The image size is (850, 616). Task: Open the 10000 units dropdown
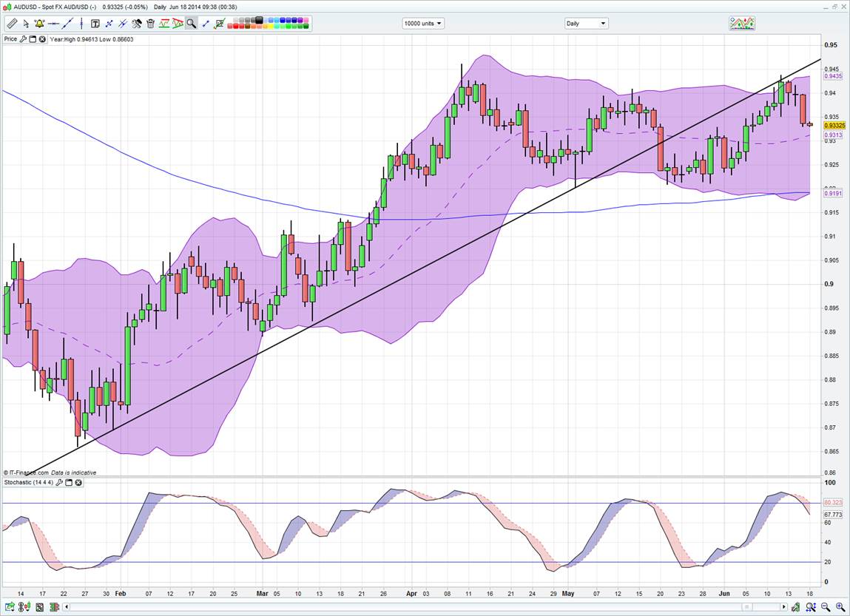tap(423, 24)
